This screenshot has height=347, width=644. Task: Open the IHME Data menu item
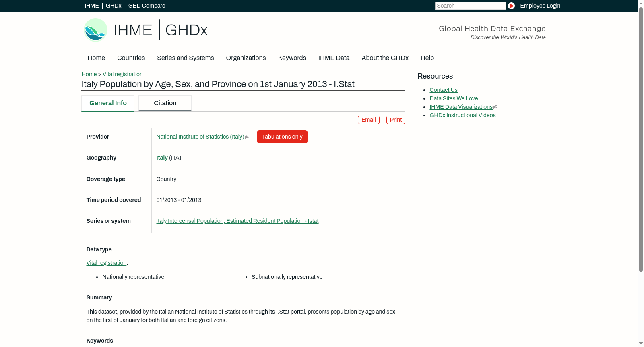[x=334, y=58]
